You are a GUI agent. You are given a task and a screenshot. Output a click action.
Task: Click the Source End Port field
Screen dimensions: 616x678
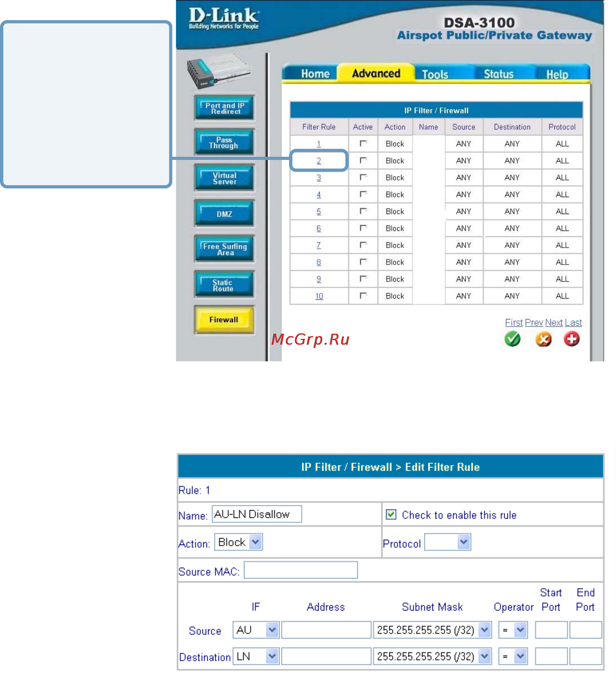pyautogui.click(x=586, y=630)
